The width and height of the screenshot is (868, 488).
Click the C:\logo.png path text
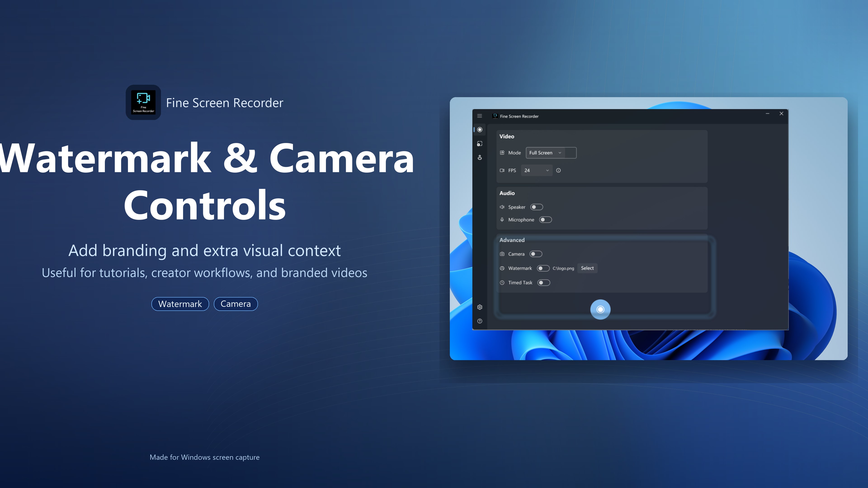(x=563, y=268)
